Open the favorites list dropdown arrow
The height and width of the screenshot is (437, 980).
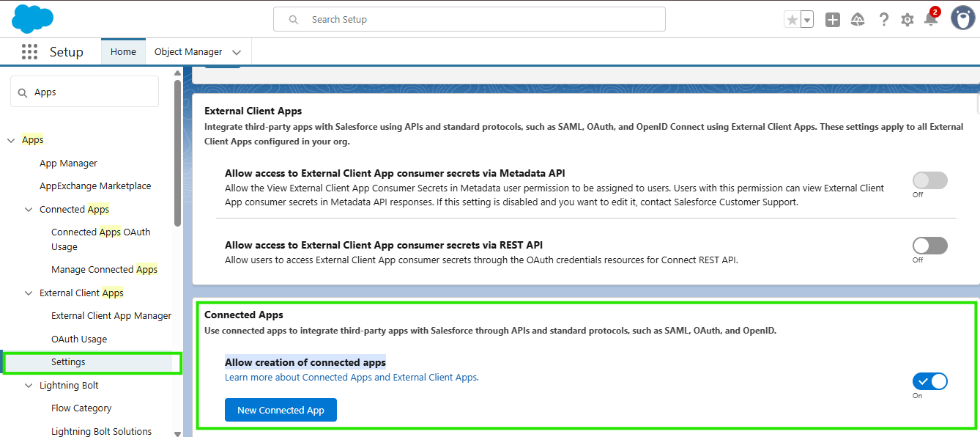coord(807,20)
